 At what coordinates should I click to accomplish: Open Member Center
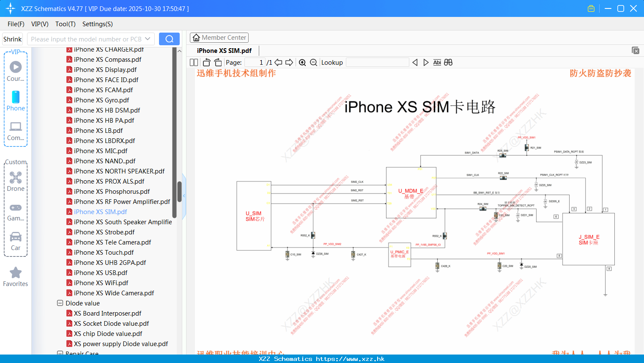pyautogui.click(x=219, y=38)
